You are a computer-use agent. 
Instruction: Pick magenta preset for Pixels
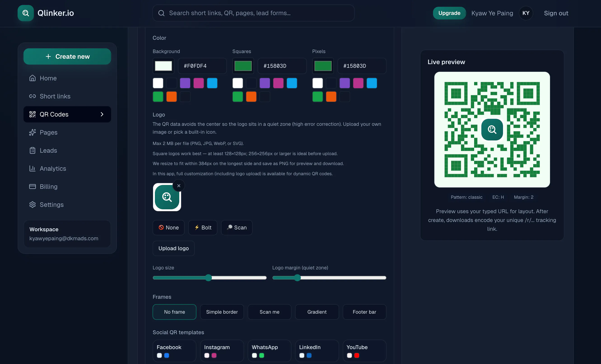click(358, 83)
